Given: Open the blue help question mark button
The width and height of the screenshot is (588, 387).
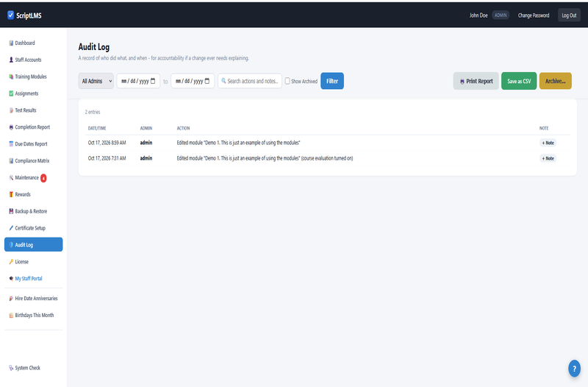Looking at the screenshot, I should [x=574, y=369].
